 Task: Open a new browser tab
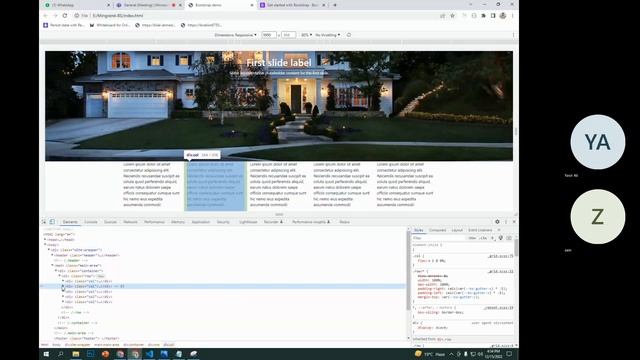coord(335,5)
